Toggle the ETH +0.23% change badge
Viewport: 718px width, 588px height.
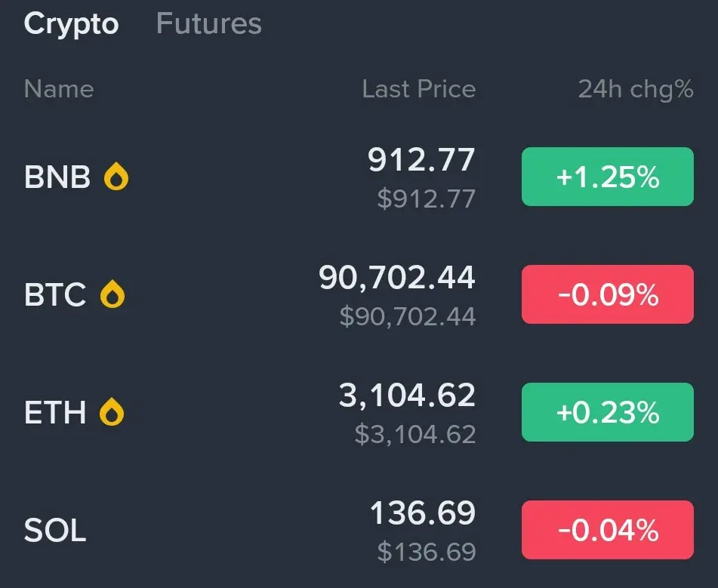[608, 412]
